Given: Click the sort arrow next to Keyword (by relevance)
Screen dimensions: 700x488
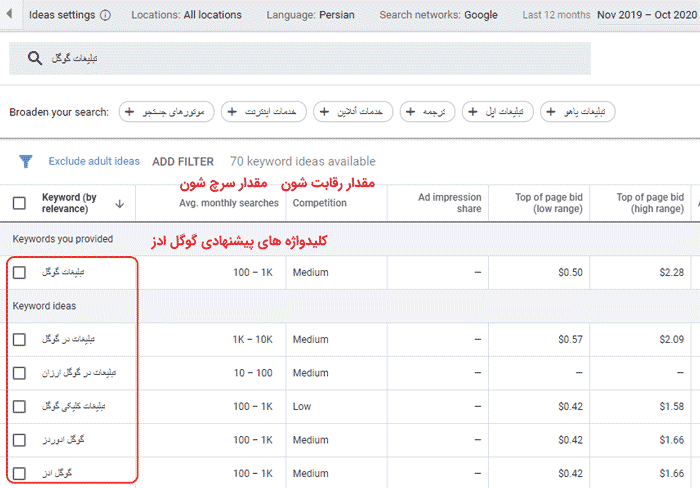Looking at the screenshot, I should [120, 203].
